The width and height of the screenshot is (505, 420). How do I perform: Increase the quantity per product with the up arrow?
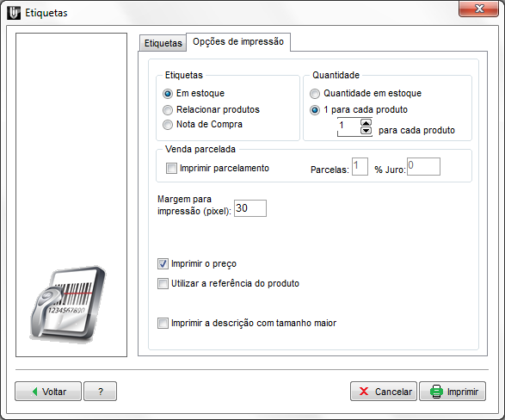pos(366,123)
